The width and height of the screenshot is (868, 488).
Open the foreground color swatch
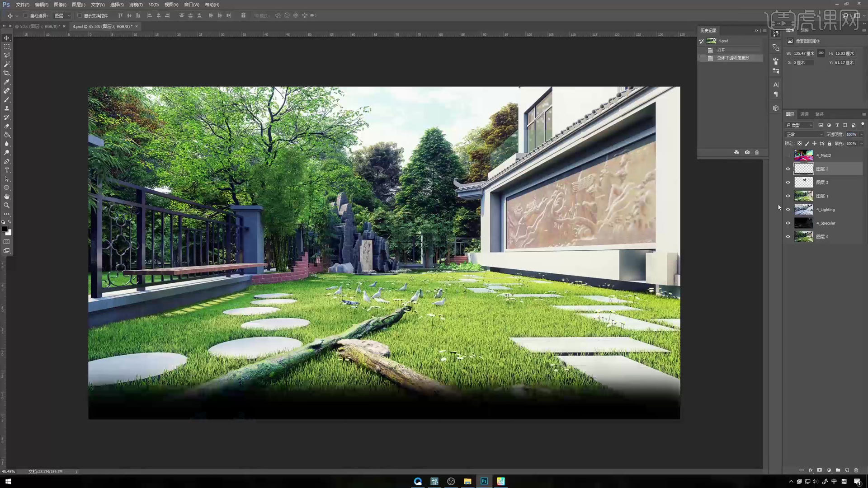click(5, 229)
